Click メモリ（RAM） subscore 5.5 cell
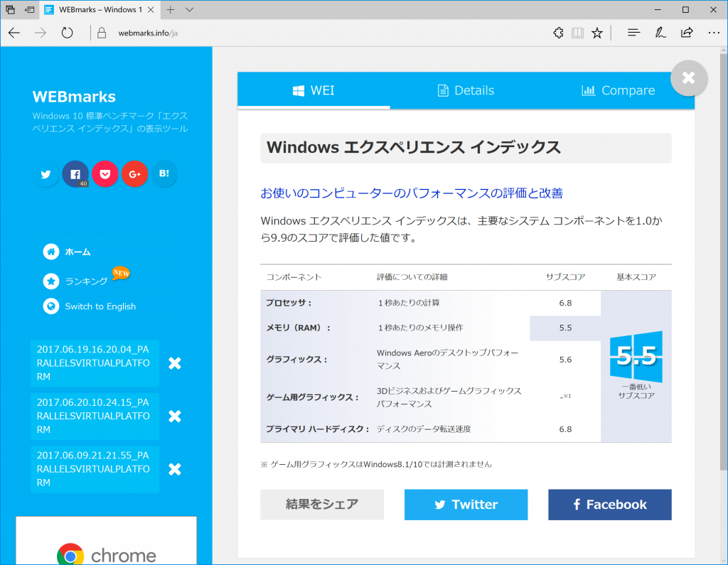 coord(565,328)
